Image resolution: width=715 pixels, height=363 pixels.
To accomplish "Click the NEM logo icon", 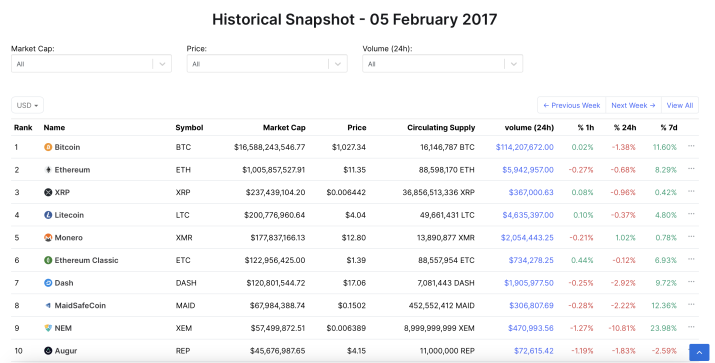I will pyautogui.click(x=48, y=328).
